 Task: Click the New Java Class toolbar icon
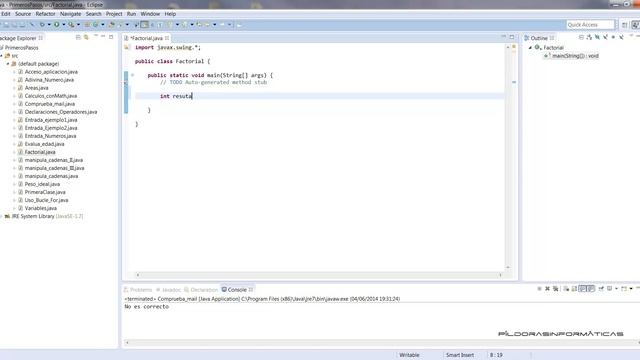[95, 24]
